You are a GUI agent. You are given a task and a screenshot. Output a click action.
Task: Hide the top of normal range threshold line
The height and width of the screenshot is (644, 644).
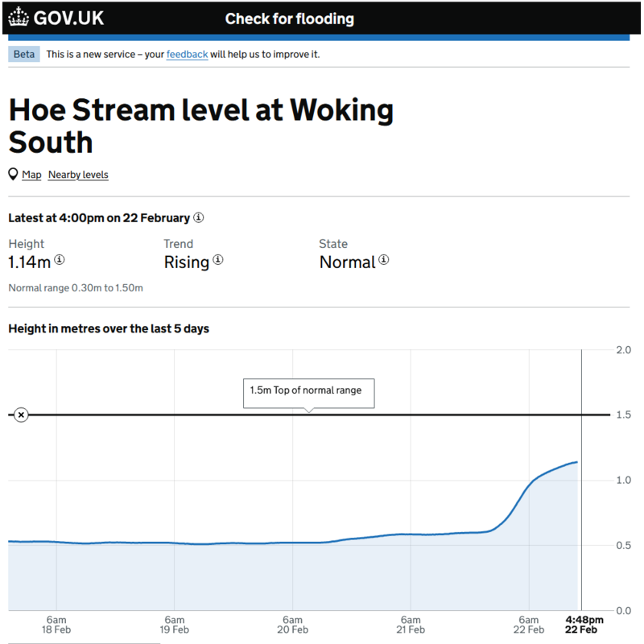point(22,415)
